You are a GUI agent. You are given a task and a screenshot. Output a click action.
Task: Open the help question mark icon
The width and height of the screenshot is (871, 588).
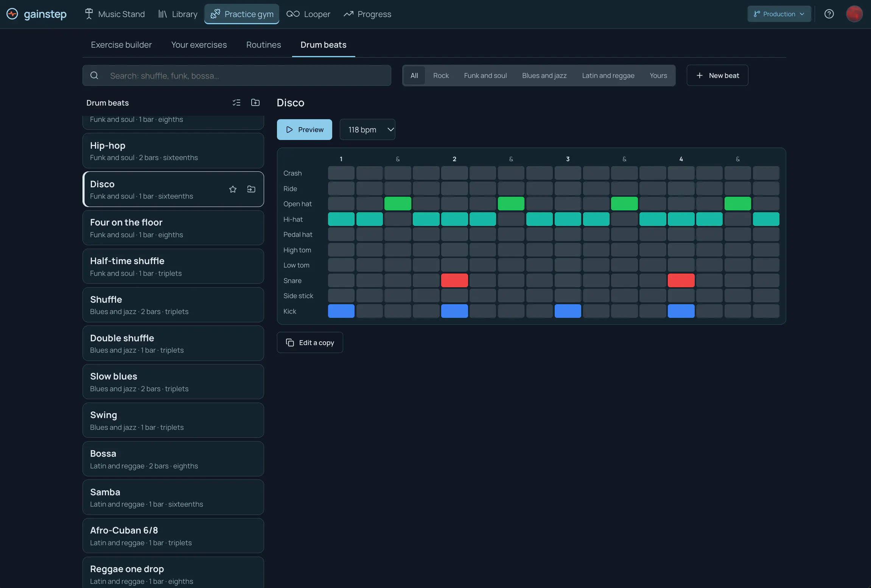[x=829, y=14]
